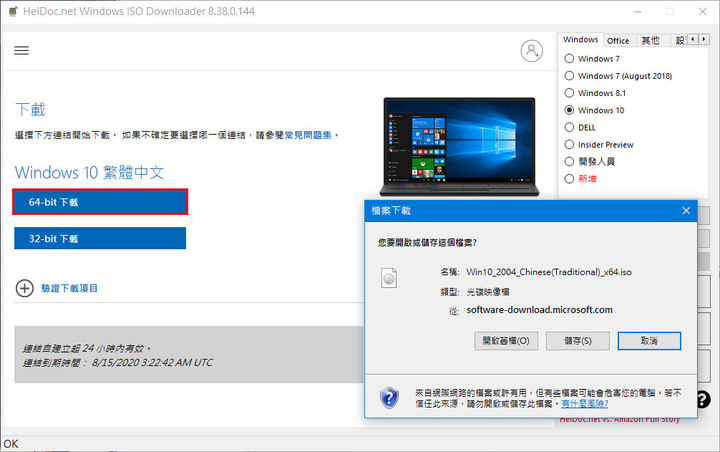Click the plus circle icon beside 驗證下載項目

(x=24, y=288)
